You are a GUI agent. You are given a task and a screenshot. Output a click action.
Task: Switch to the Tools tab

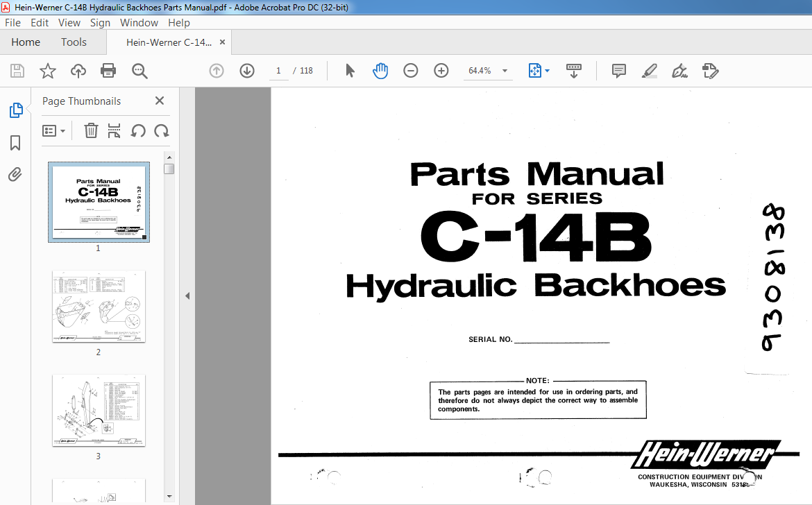click(x=74, y=42)
